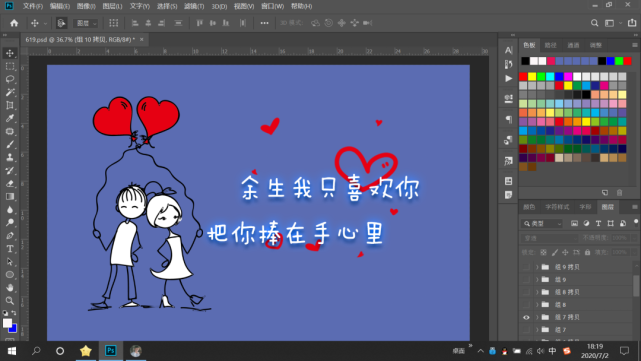Click the delete swatch trash icon

click(x=620, y=193)
